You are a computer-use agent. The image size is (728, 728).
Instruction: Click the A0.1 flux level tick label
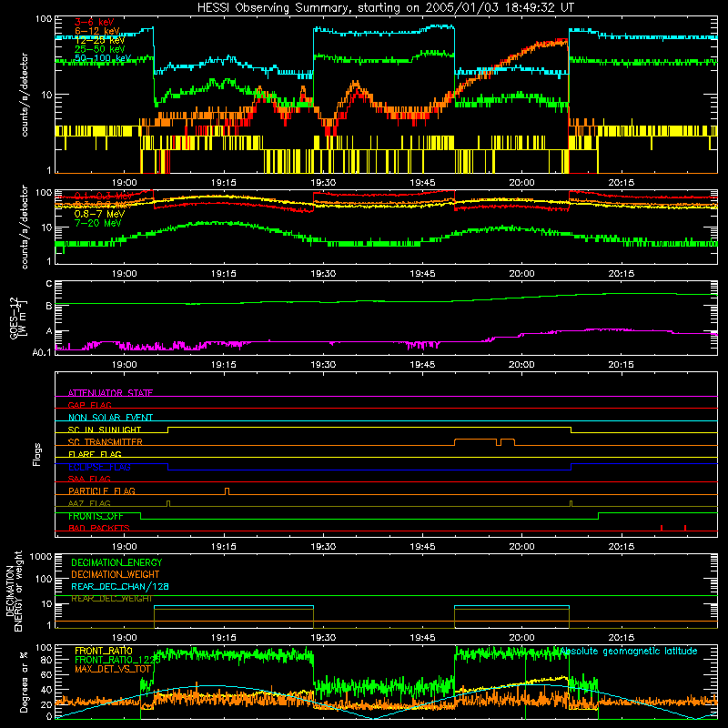coord(42,352)
